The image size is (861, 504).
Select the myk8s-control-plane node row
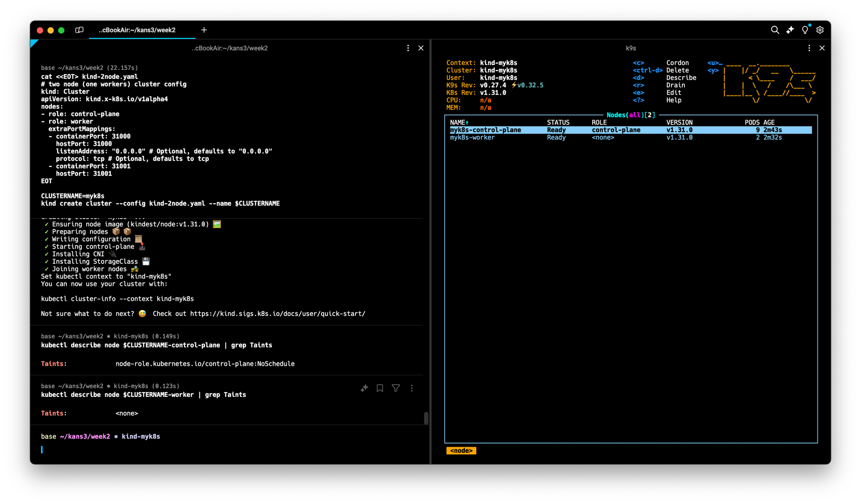[631, 130]
